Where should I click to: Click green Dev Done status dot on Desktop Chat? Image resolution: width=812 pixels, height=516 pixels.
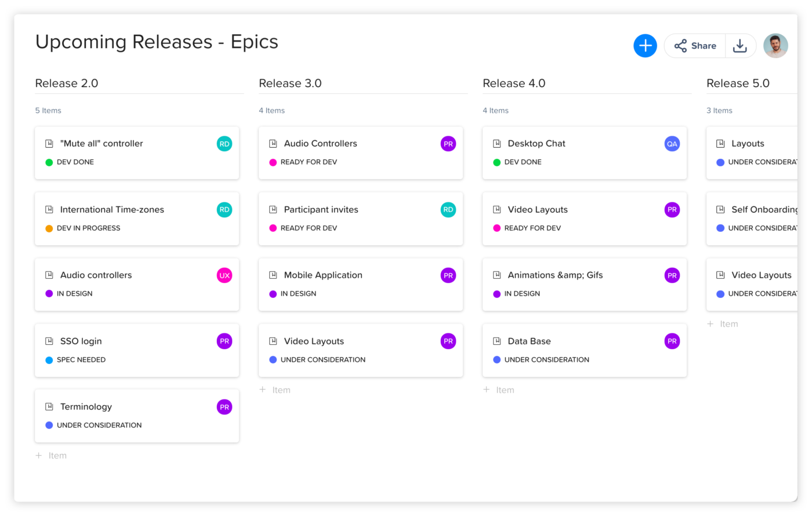pos(496,162)
